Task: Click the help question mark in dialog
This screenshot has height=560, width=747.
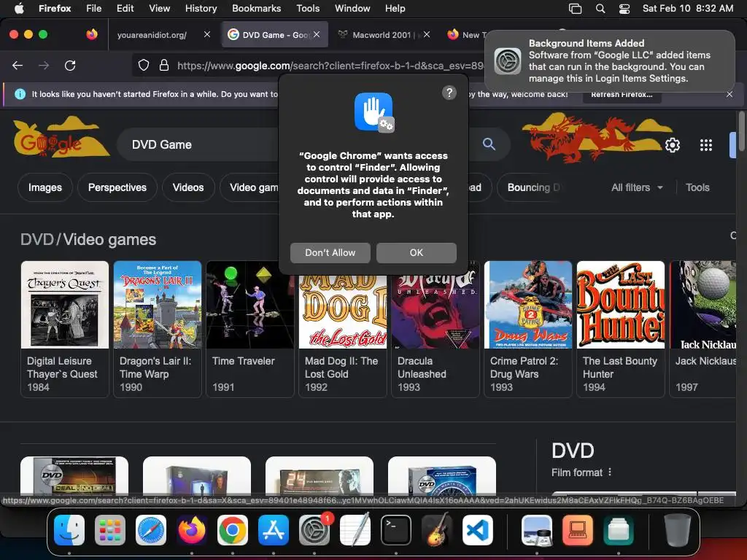Action: click(x=449, y=93)
